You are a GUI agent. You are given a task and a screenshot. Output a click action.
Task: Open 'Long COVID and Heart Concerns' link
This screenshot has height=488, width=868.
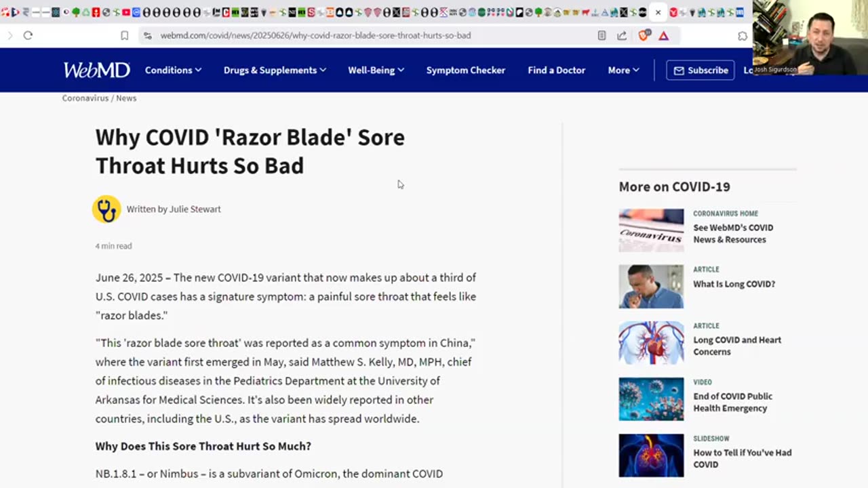[737, 346]
